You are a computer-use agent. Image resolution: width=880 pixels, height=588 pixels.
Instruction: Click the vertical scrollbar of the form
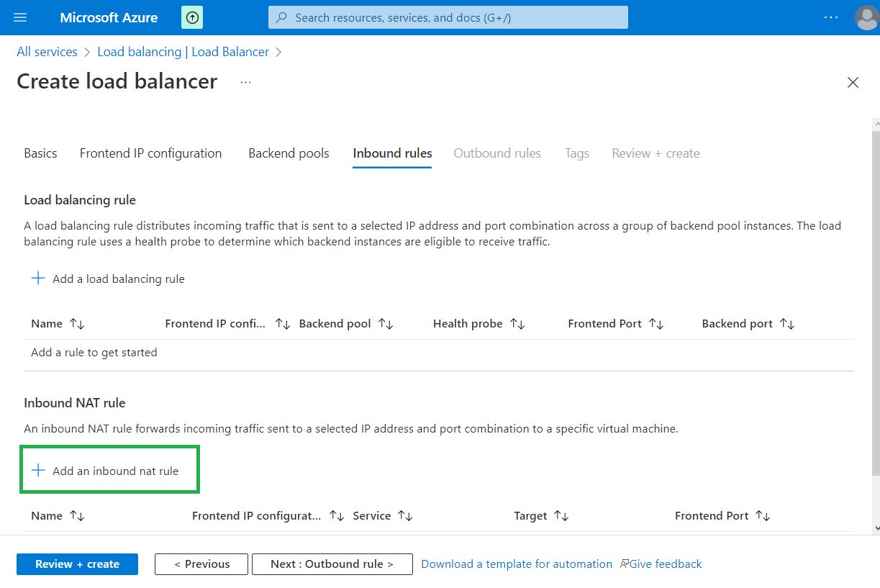876,302
